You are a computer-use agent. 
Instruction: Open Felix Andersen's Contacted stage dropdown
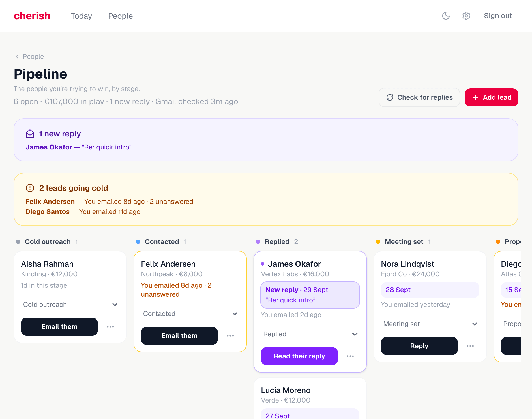190,314
